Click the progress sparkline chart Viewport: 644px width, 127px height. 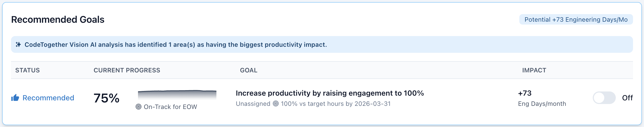tap(177, 95)
